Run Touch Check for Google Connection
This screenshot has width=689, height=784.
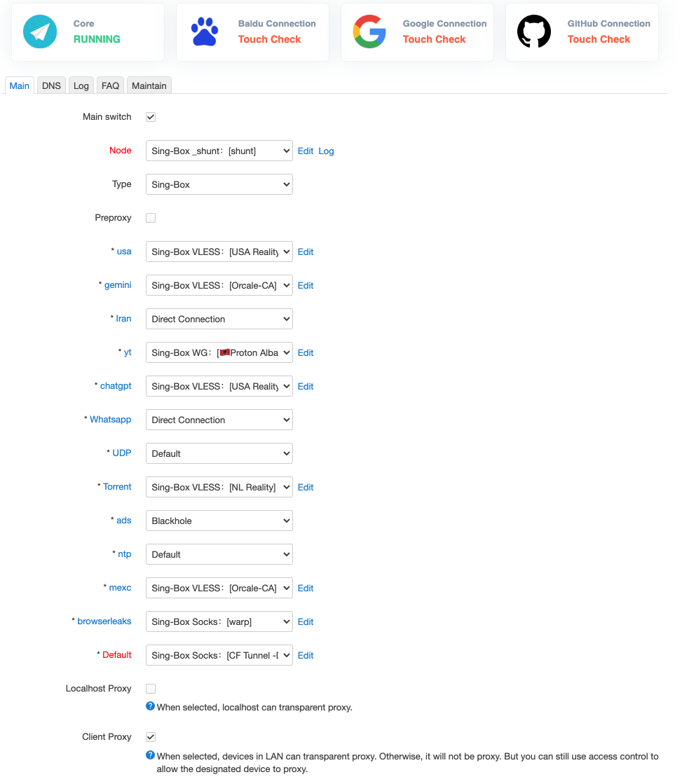tap(434, 39)
